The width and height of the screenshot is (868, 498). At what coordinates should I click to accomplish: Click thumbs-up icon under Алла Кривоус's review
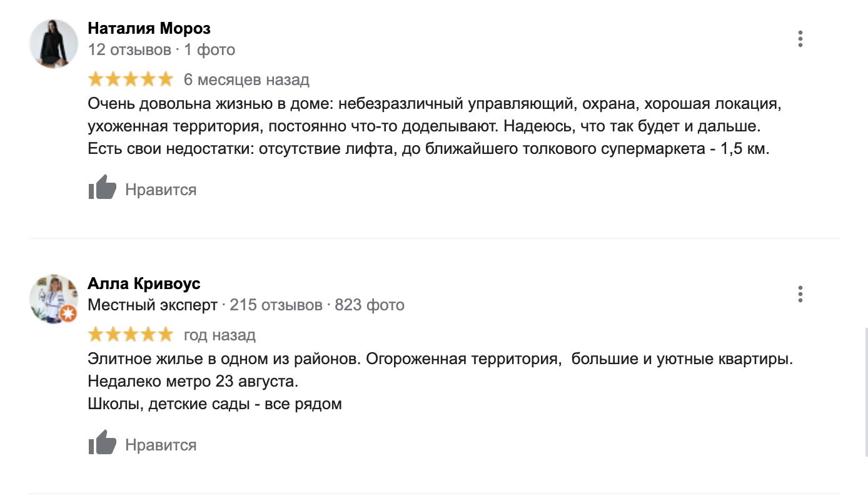[x=103, y=443]
